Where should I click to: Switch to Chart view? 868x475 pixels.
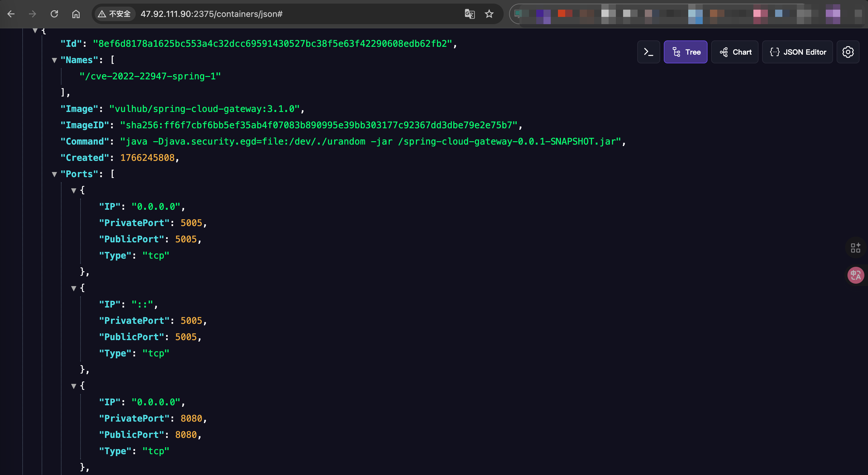tap(735, 52)
